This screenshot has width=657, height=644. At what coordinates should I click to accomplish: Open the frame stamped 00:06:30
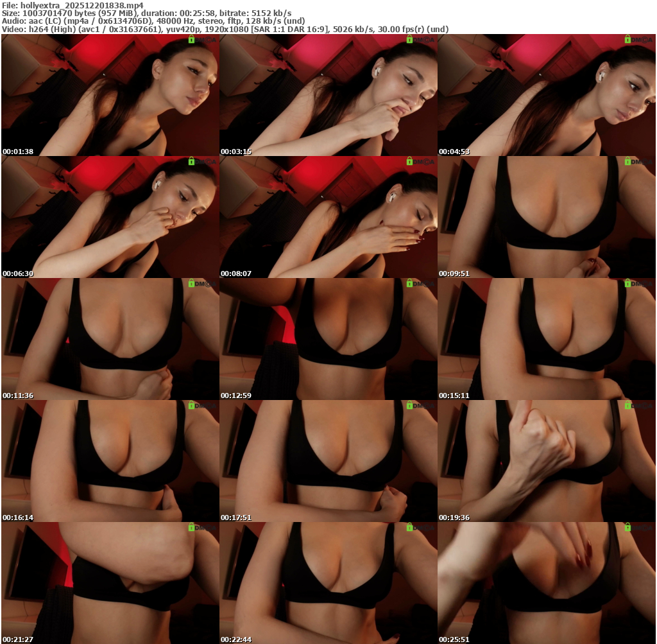click(x=110, y=217)
